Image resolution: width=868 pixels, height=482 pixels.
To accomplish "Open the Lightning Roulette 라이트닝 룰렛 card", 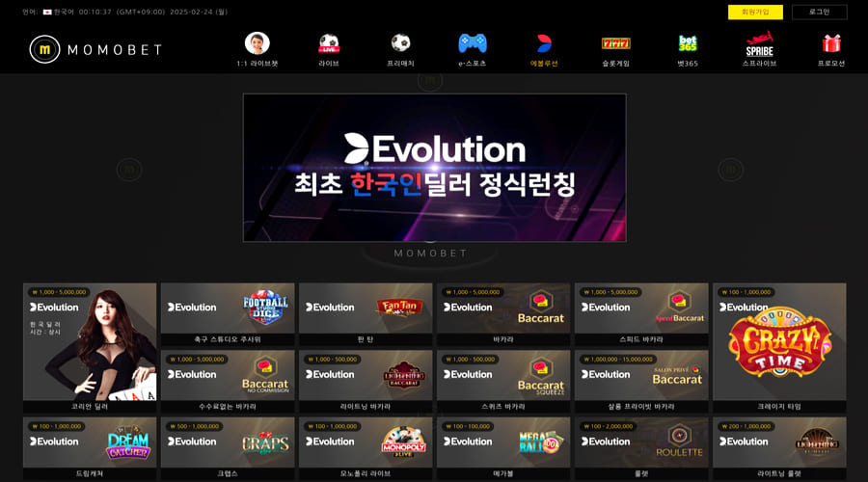I will coord(779,448).
